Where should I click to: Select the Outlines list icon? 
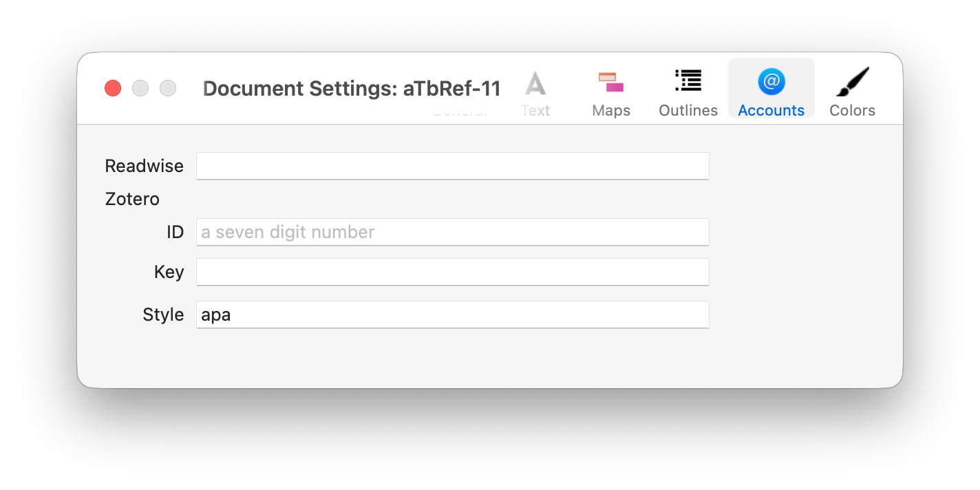click(688, 81)
